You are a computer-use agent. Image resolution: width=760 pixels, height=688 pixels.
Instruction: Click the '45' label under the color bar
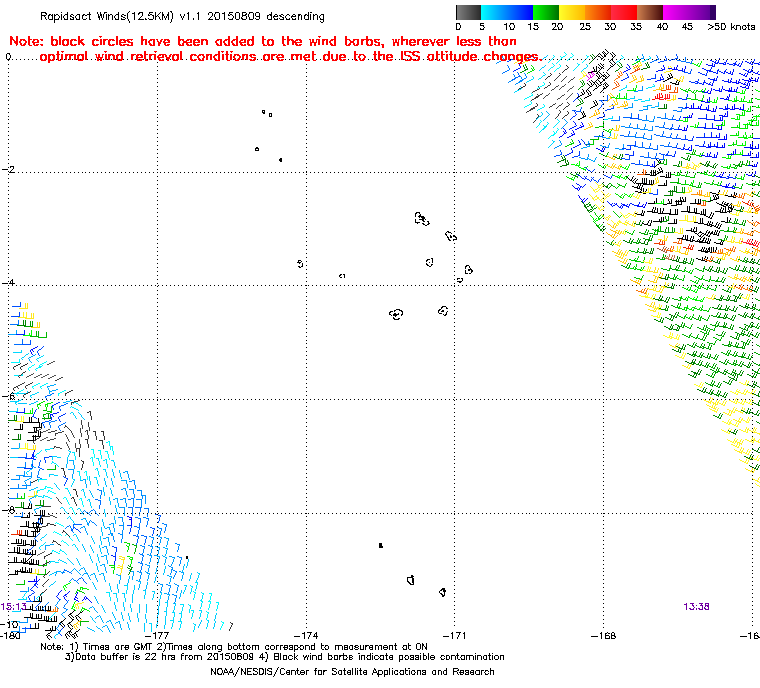coord(687,27)
